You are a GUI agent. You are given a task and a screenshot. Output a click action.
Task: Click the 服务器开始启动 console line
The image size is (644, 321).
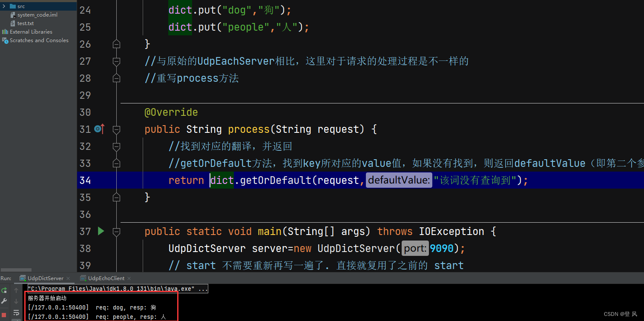(x=47, y=298)
